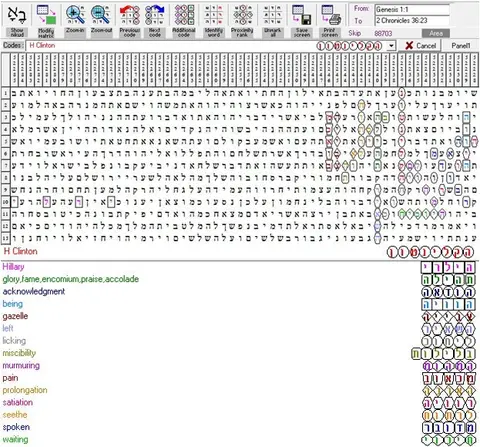
Task: Click the Save screen icon
Action: click(x=302, y=15)
